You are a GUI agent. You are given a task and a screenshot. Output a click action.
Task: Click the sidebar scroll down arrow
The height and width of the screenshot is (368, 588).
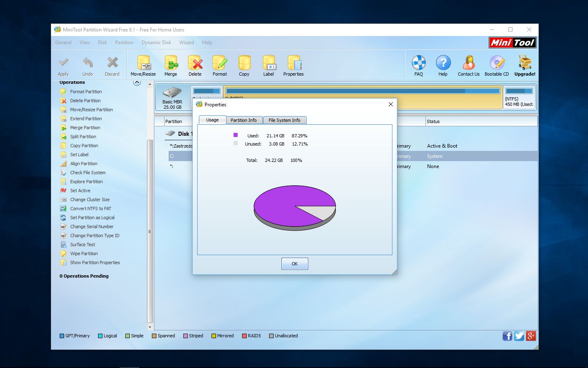click(150, 327)
